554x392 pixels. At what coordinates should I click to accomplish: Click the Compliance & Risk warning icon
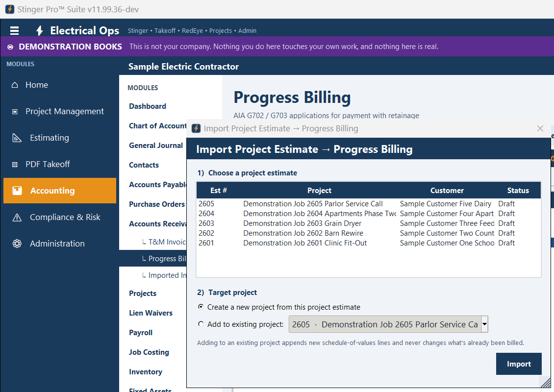coord(17,218)
